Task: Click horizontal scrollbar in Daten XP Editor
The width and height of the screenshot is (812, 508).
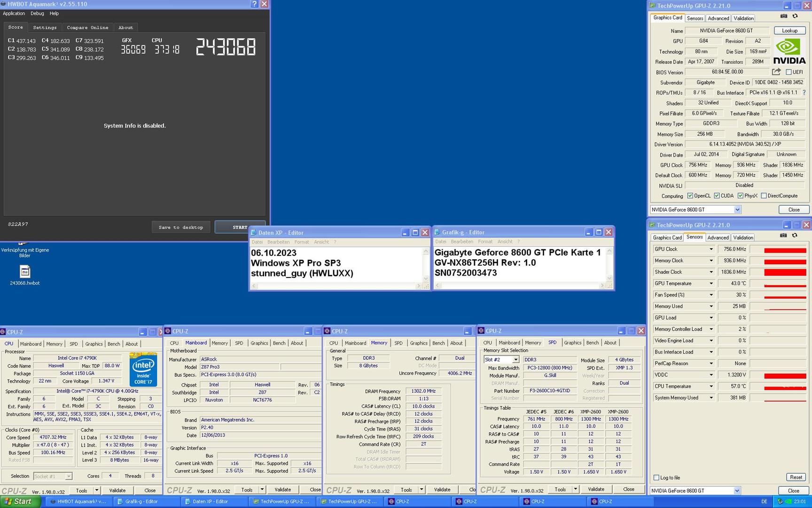Action: [x=336, y=286]
